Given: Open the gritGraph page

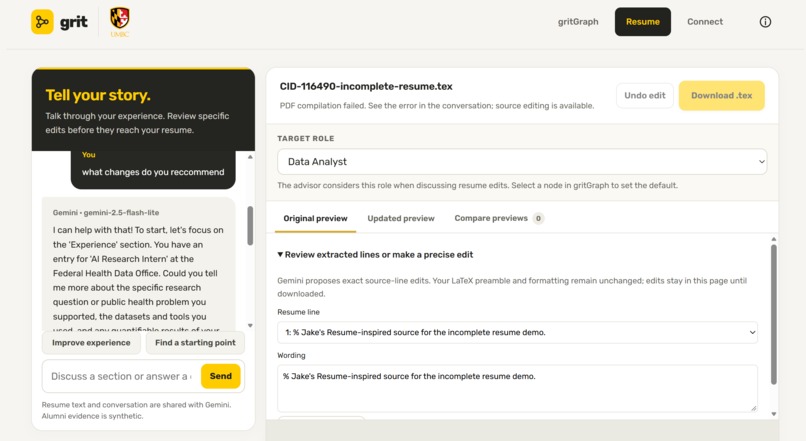Looking at the screenshot, I should (578, 22).
